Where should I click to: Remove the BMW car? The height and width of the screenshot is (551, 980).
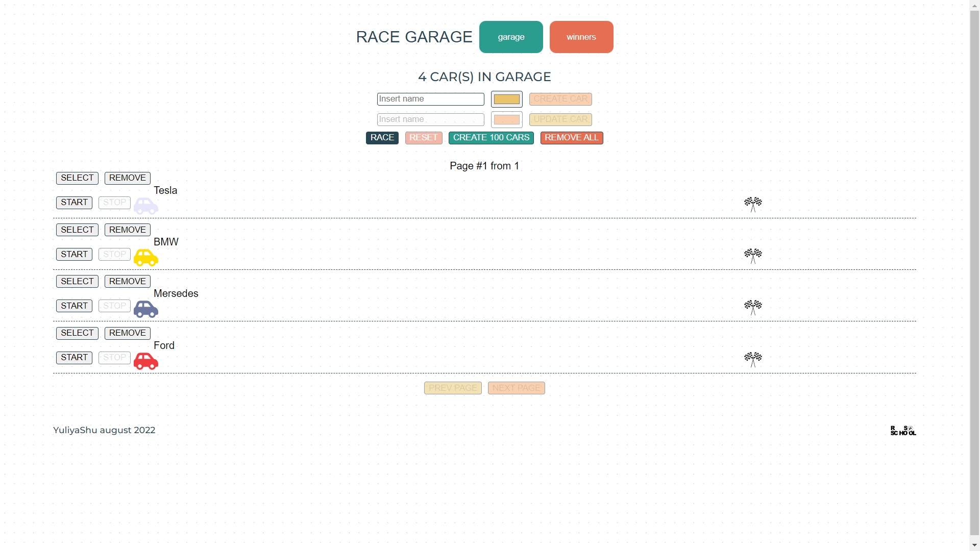(x=128, y=230)
